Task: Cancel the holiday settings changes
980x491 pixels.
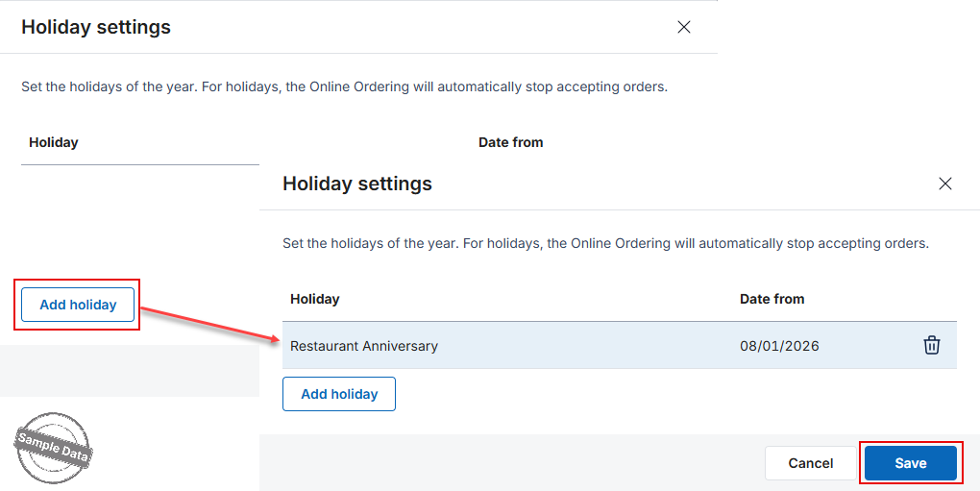Action: click(x=811, y=463)
